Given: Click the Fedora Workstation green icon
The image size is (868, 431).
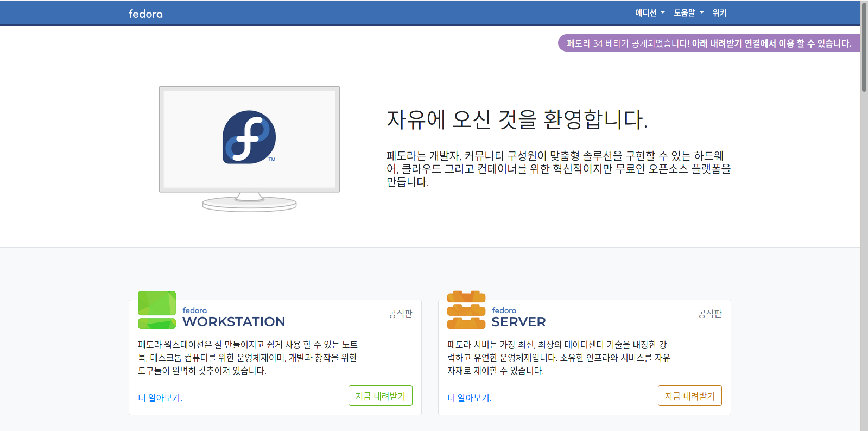Looking at the screenshot, I should [157, 310].
